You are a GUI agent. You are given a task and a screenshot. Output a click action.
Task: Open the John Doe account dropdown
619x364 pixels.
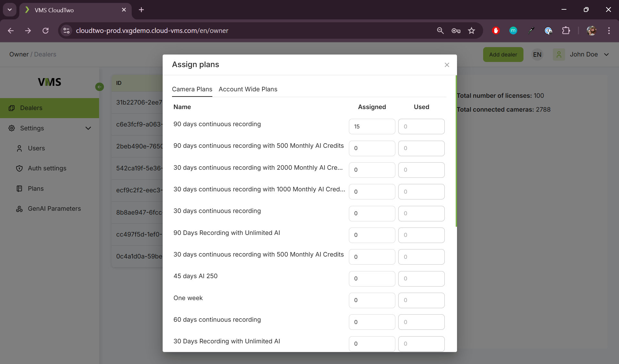click(606, 55)
